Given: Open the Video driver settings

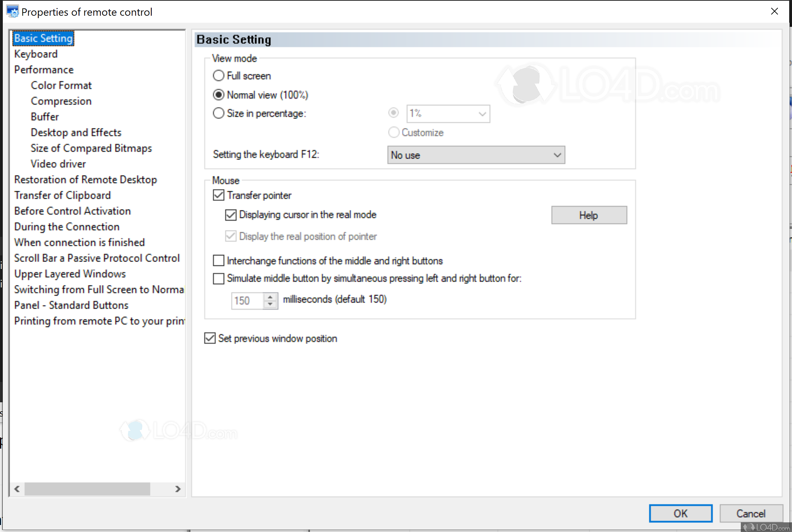Looking at the screenshot, I should tap(58, 164).
